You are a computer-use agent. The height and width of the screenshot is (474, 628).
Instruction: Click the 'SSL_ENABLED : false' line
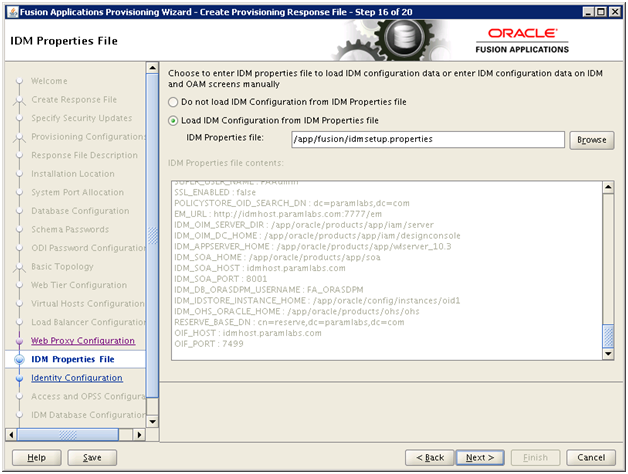[215, 192]
